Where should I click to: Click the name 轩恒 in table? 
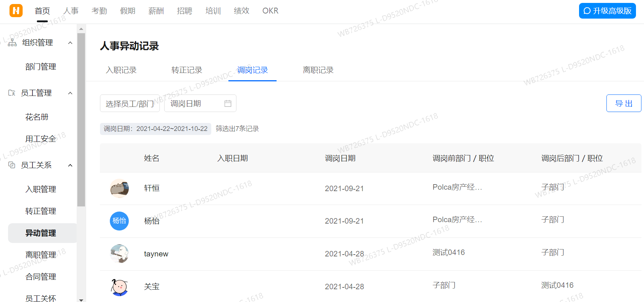(x=152, y=188)
